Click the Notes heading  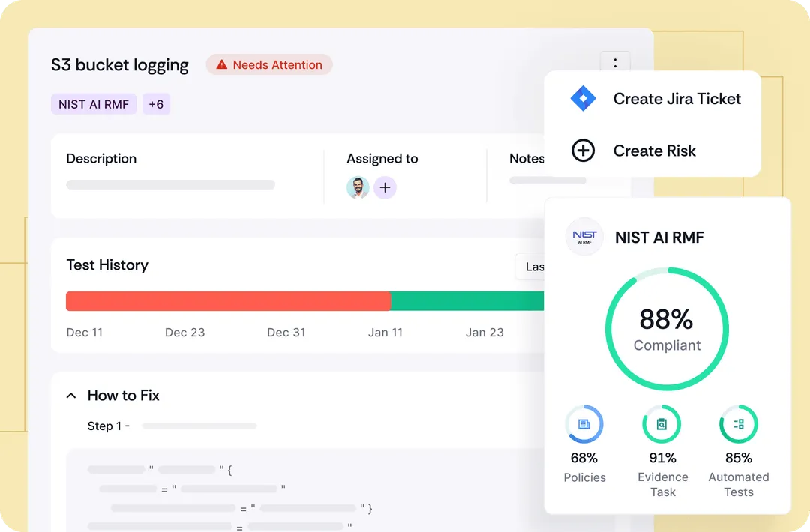(x=526, y=158)
